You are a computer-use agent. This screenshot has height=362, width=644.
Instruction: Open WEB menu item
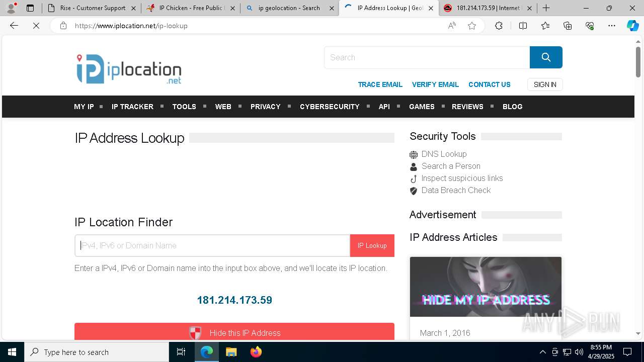[x=223, y=107]
